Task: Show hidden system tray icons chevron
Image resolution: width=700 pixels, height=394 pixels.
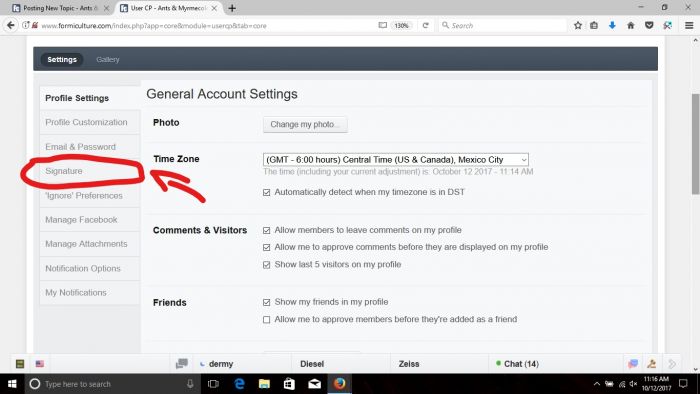Action: [596, 384]
